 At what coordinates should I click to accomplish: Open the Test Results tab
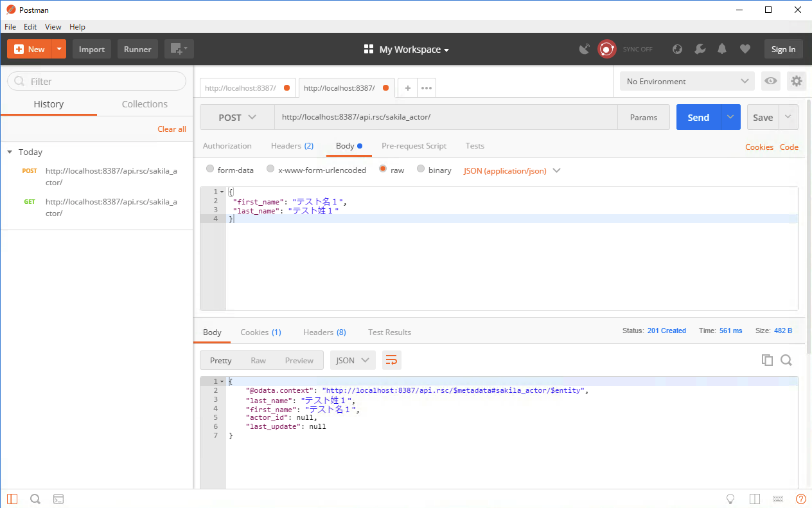[389, 332]
